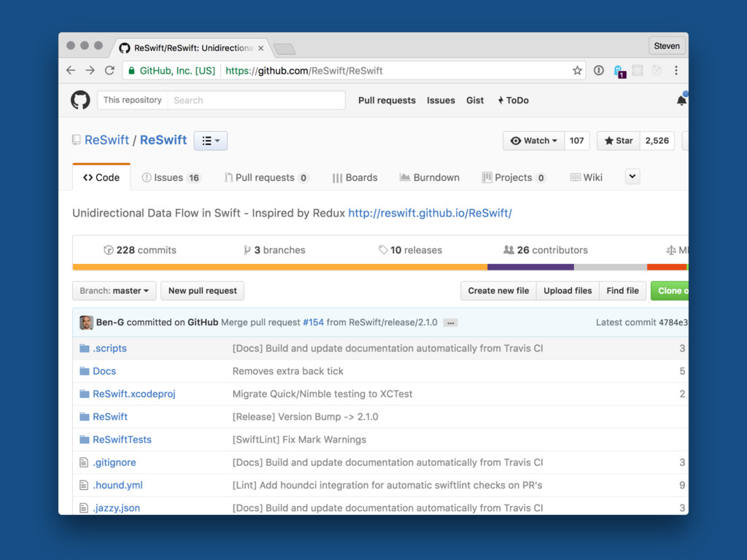This screenshot has width=747, height=560.
Task: Bookmark page with the star icon
Action: [577, 71]
